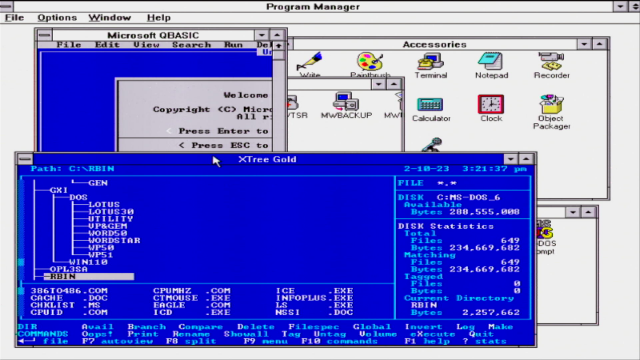Screen dimensions: 640x360
Task: Open the Help menu in Program Manager
Action: [x=159, y=18]
